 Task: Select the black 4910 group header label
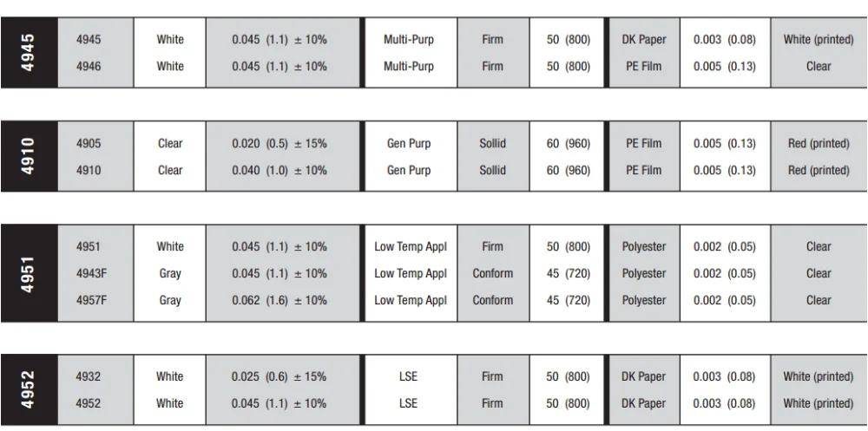(x=29, y=156)
